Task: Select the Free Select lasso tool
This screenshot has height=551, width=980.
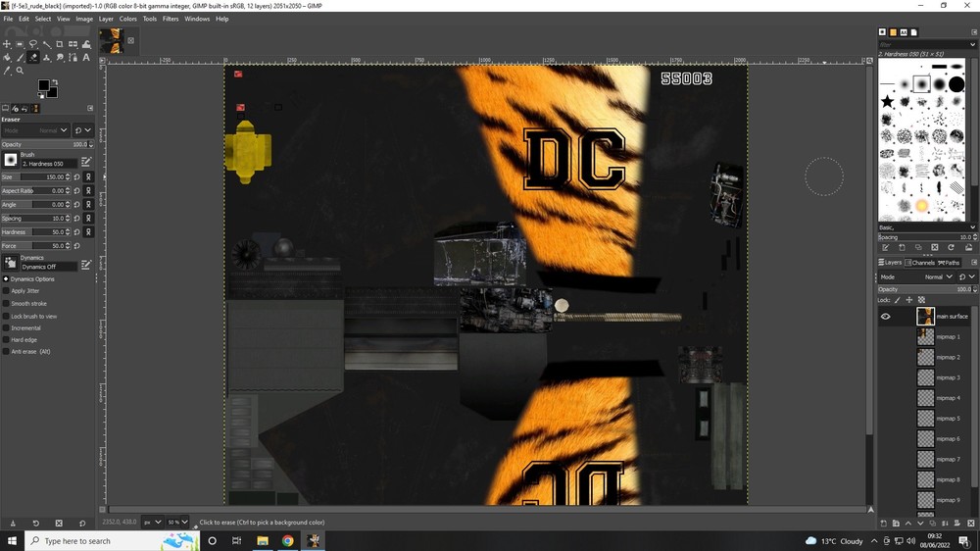Action: pos(33,44)
